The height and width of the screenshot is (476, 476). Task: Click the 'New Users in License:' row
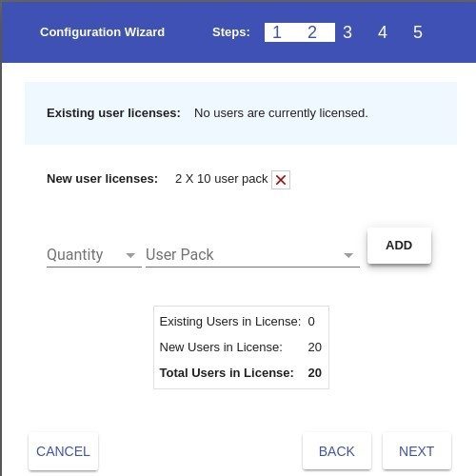[241, 347]
